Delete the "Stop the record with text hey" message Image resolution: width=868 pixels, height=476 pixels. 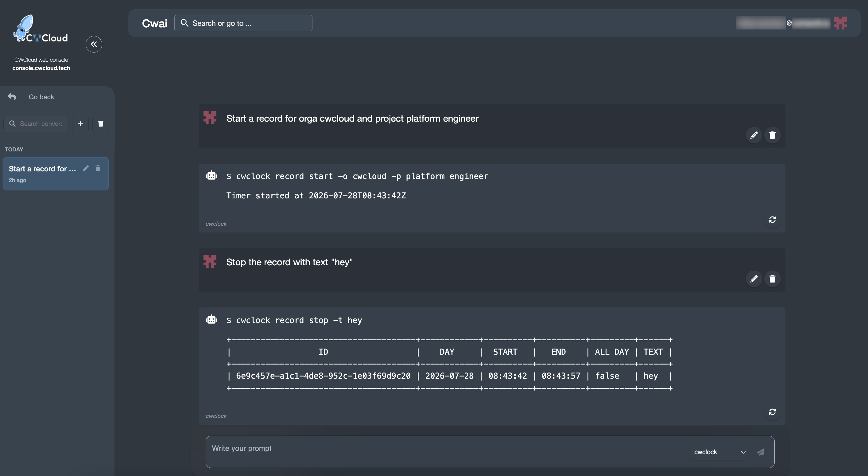coord(772,279)
